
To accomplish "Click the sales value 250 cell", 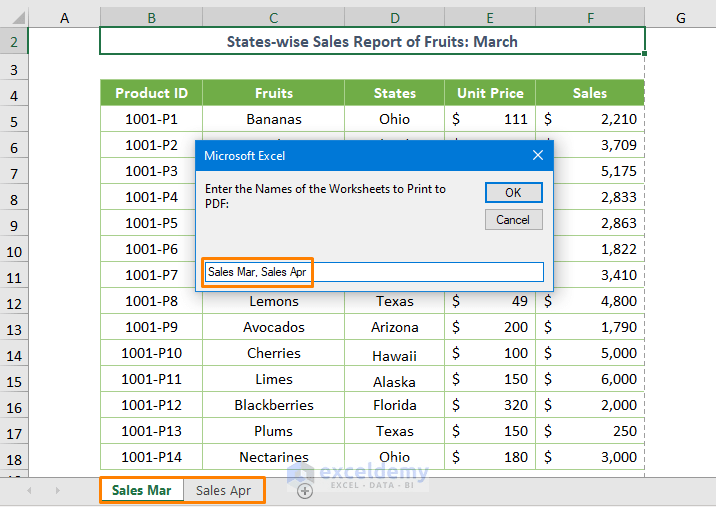I will pos(590,431).
